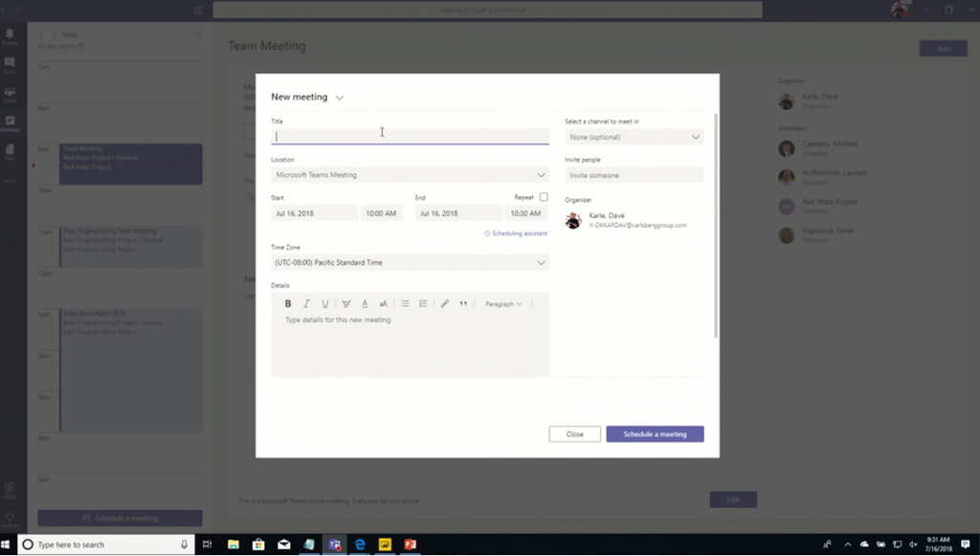The image size is (980, 556).
Task: Select the text highlight color icon
Action: [346, 303]
